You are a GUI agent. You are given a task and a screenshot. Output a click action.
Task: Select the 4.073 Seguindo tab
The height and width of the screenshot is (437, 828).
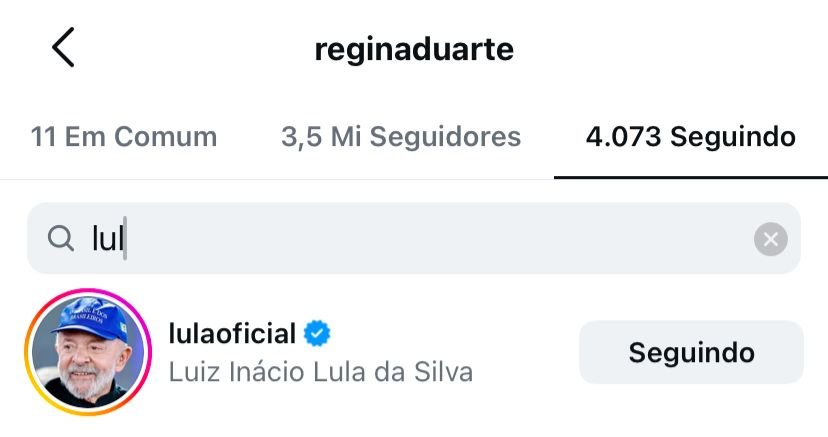point(690,136)
